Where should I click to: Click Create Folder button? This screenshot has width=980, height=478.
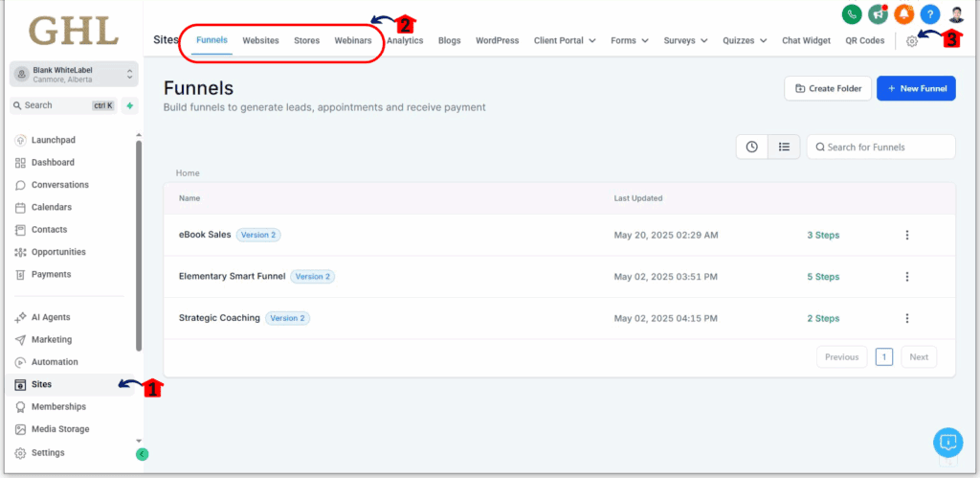click(828, 89)
